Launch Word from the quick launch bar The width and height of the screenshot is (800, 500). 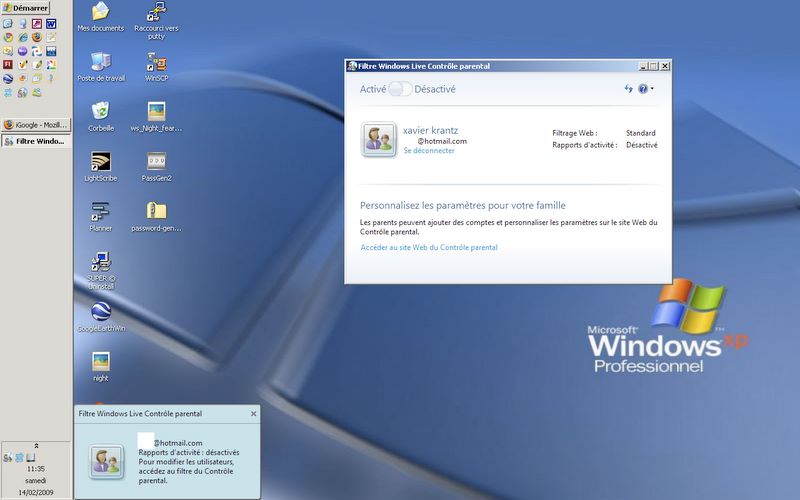51,23
